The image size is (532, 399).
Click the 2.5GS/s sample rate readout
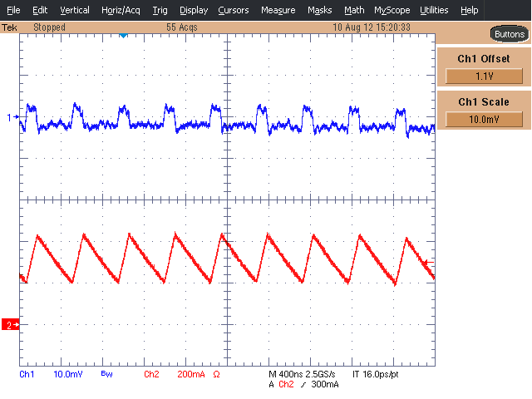pyautogui.click(x=320, y=374)
